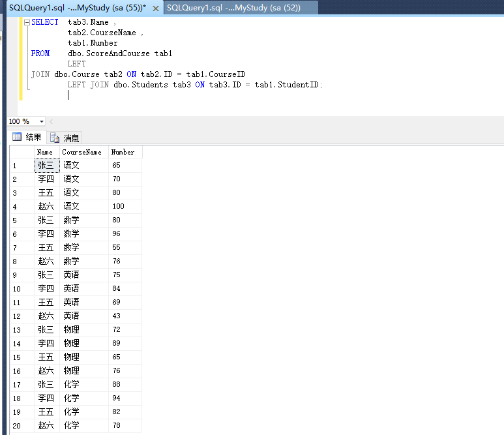Select the Number cell with value 72
Viewport: 504px width, 435px height.
(125, 330)
